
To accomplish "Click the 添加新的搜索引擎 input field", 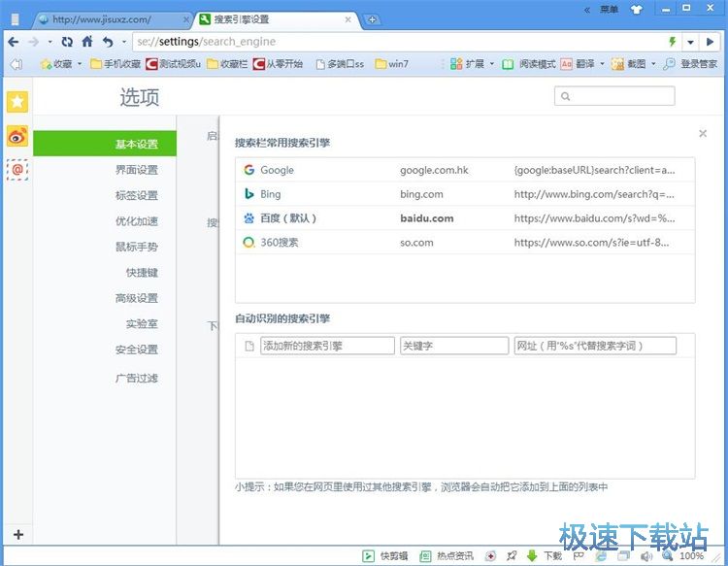I will point(327,346).
